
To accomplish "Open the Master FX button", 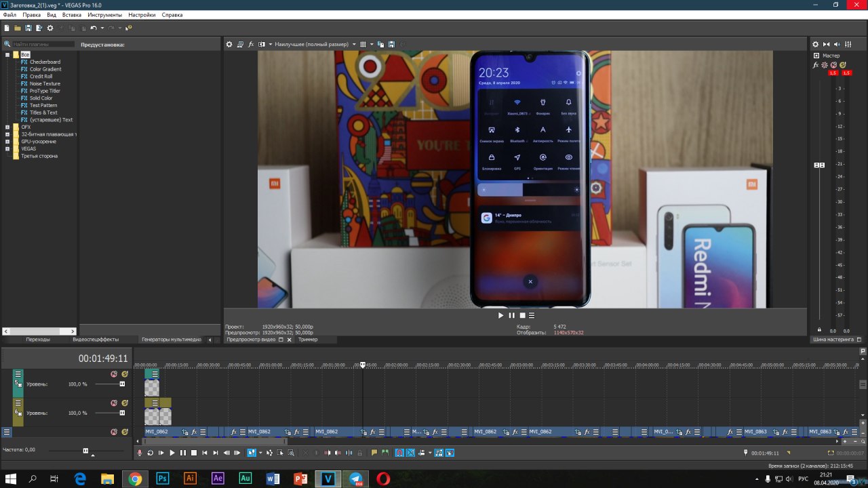I will [816, 65].
